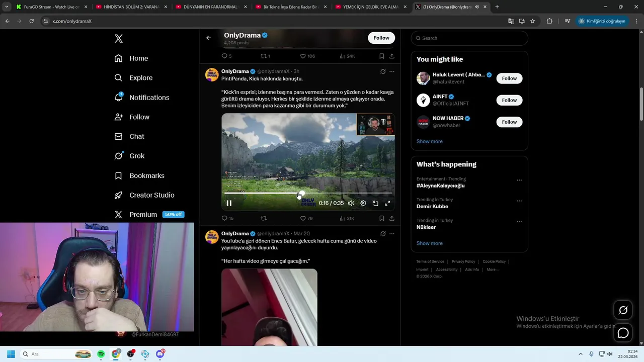Reply to the PintiPanda post (15 replies)

click(227, 218)
